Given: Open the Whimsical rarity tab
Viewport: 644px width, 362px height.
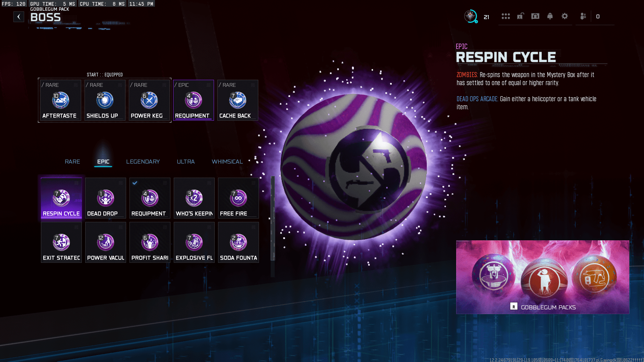Looking at the screenshot, I should 227,162.
